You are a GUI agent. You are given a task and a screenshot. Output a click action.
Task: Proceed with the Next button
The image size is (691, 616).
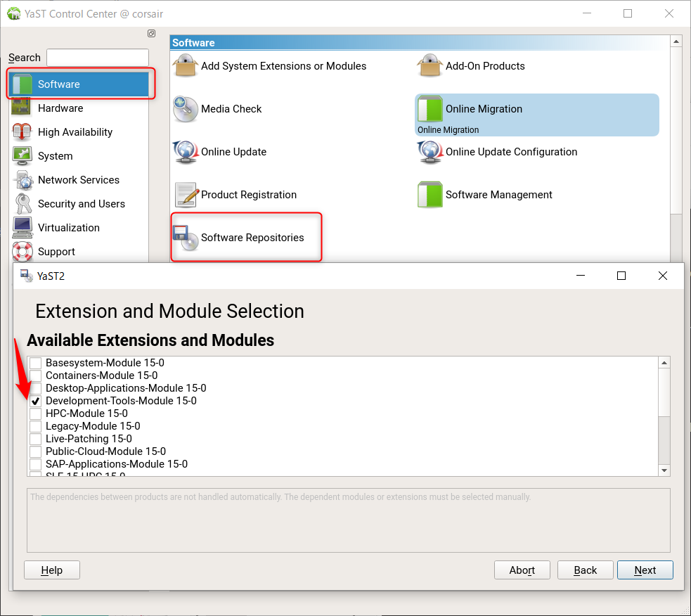(645, 570)
